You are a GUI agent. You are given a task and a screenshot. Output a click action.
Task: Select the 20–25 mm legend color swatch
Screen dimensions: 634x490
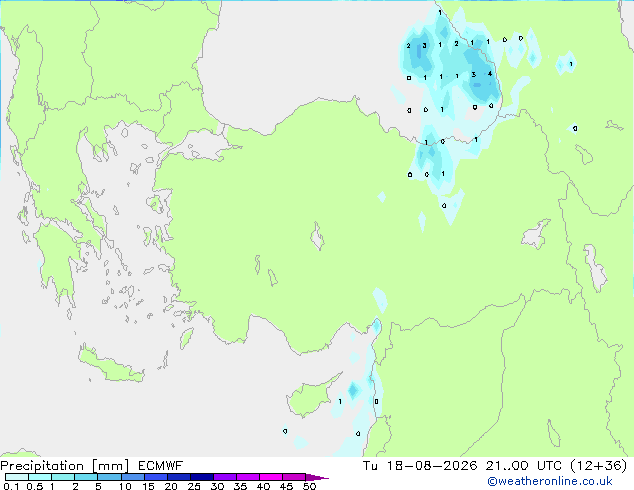tap(179, 477)
